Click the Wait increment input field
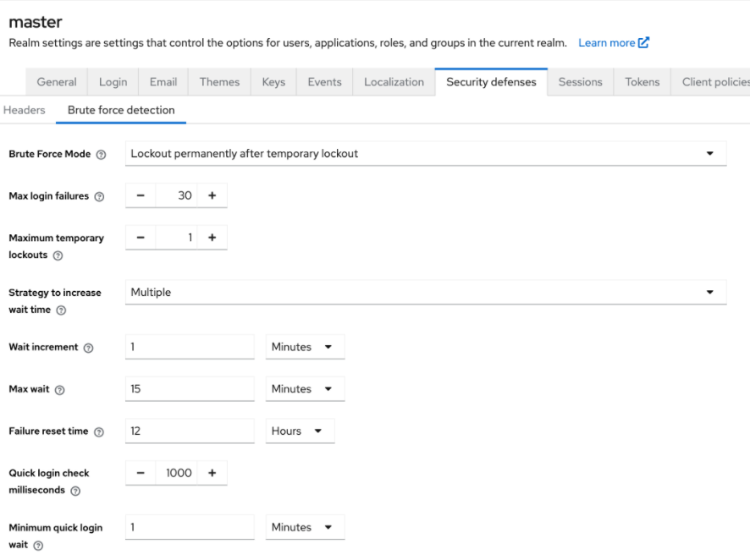This screenshot has width=750, height=560. click(x=190, y=347)
